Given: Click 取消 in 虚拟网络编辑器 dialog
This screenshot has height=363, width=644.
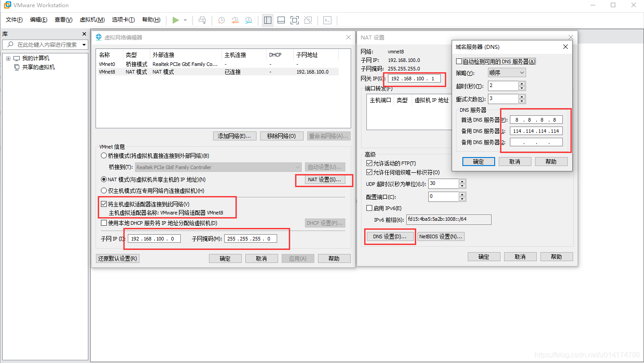Looking at the screenshot, I should click(x=261, y=258).
